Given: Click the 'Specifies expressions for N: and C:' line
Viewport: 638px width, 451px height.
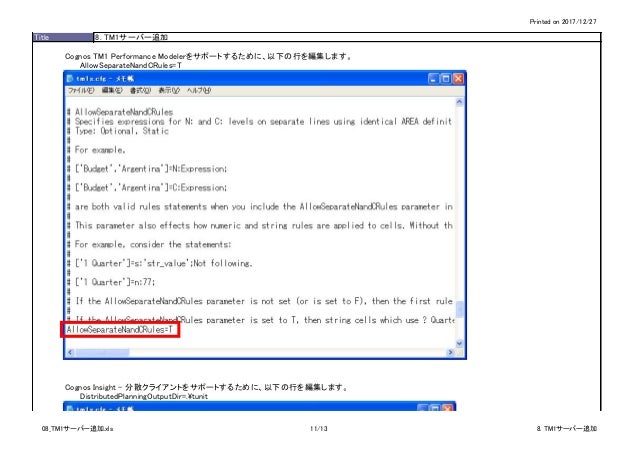Looking at the screenshot, I should (259, 121).
